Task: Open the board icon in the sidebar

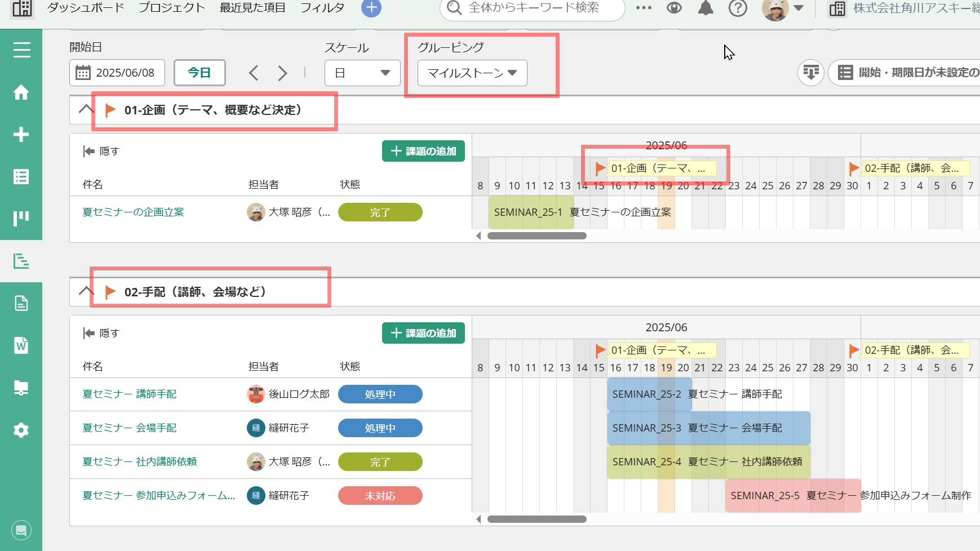Action: (x=21, y=219)
